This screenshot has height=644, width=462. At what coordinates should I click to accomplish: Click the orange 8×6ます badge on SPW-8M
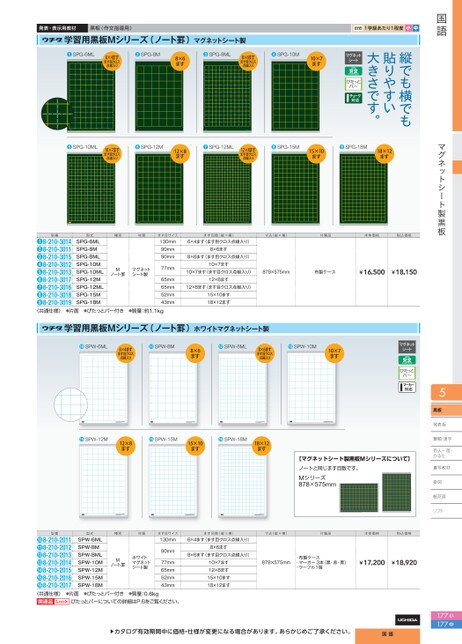195,353
